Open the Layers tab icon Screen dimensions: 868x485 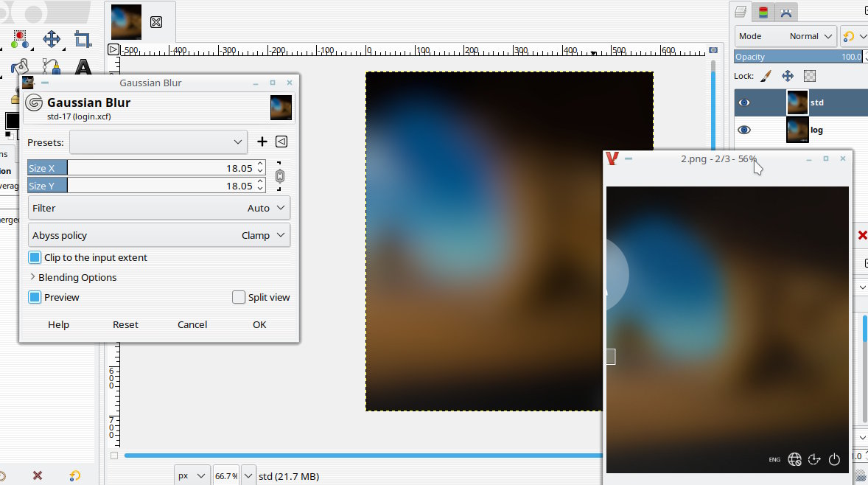coord(741,13)
